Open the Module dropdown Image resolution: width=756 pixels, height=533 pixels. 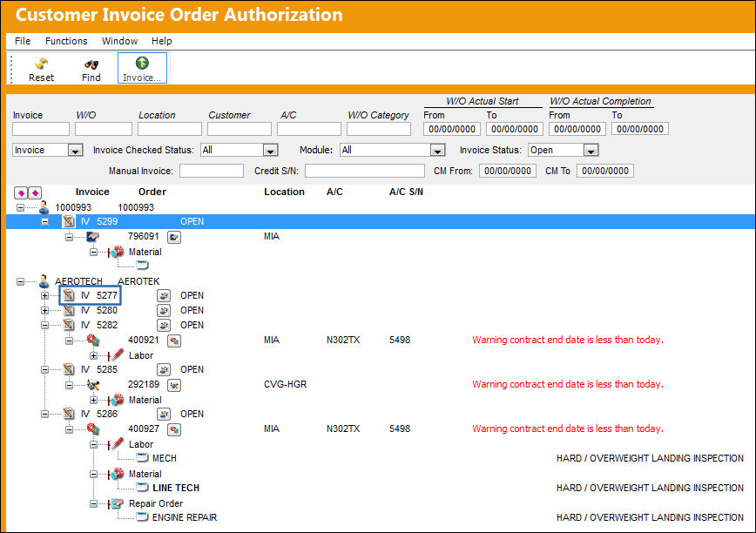(x=437, y=151)
